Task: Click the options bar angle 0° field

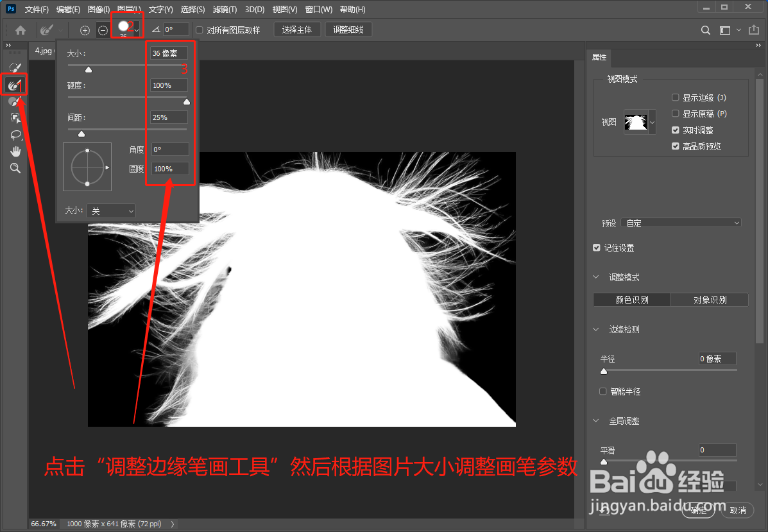Action: [176, 30]
